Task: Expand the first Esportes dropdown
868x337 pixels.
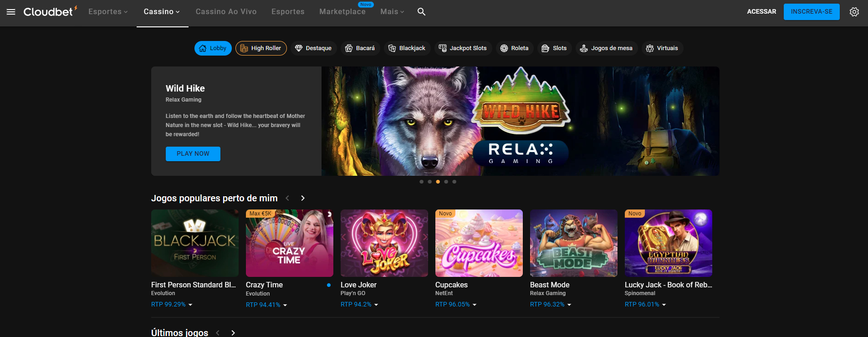Action: click(x=108, y=12)
